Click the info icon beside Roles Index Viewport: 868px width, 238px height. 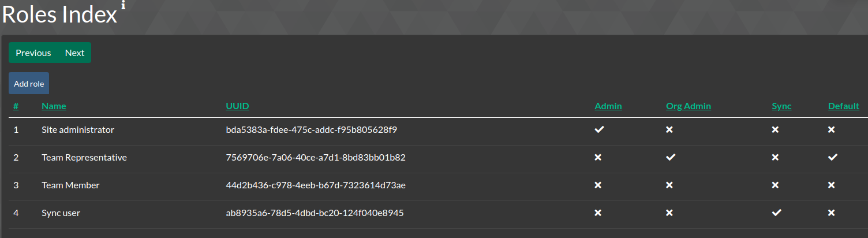click(124, 5)
